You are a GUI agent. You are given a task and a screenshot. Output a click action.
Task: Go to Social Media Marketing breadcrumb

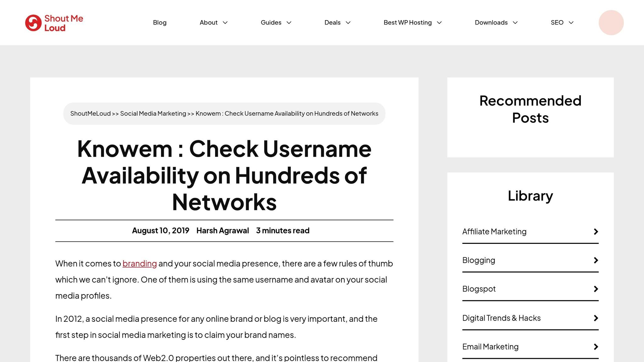point(153,113)
